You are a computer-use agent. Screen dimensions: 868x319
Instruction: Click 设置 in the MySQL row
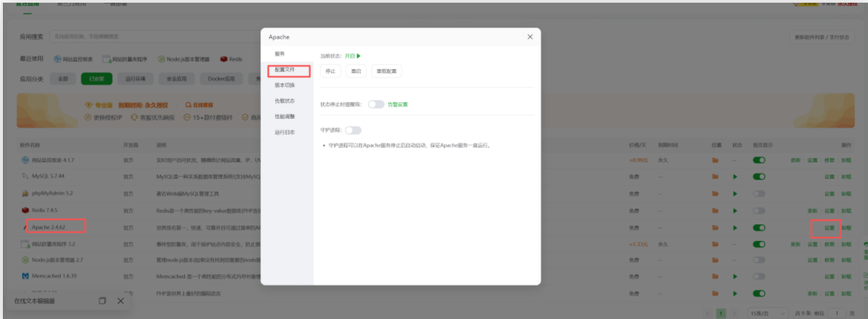click(829, 177)
